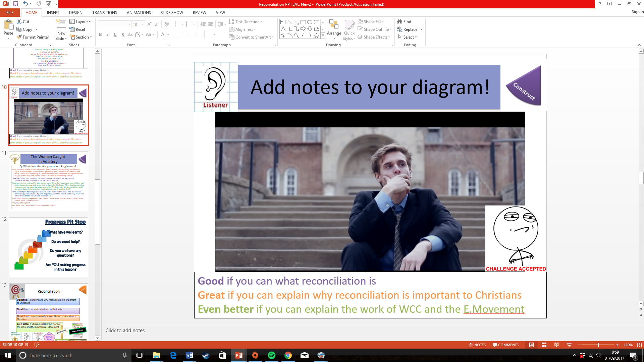Expand the Layout dropdown
The image size is (644, 362).
tap(80, 22)
